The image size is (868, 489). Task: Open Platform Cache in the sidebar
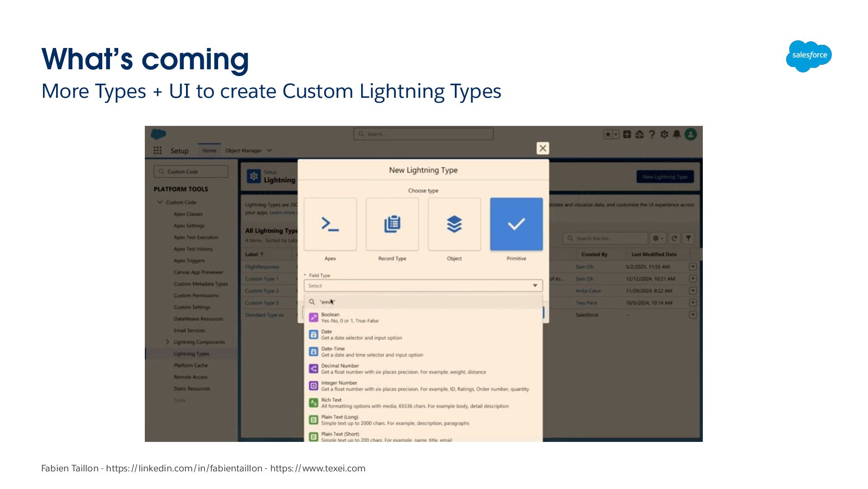pos(191,365)
